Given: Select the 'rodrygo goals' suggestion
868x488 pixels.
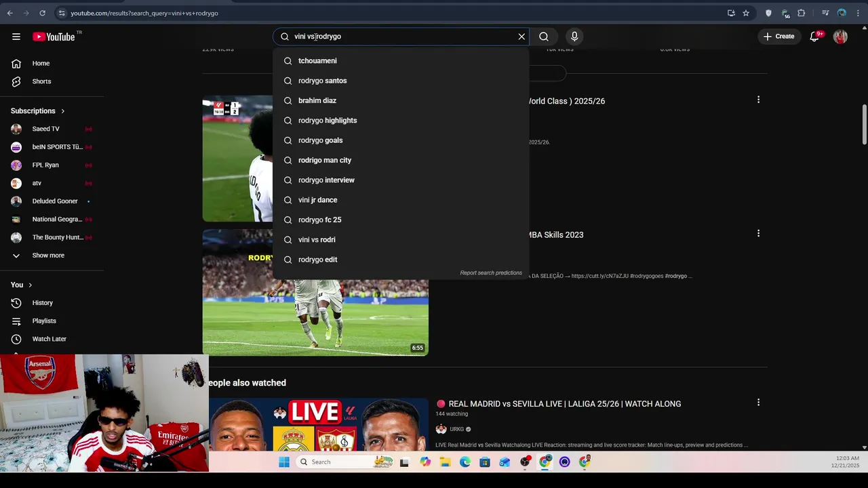Looking at the screenshot, I should 401,140.
